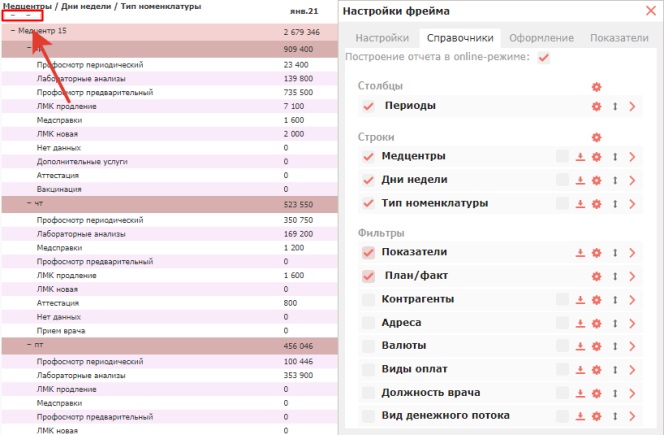Image resolution: width=664 pixels, height=435 pixels.
Task: Uncheck the Тип номенклатуры red checkbox
Action: [x=368, y=204]
